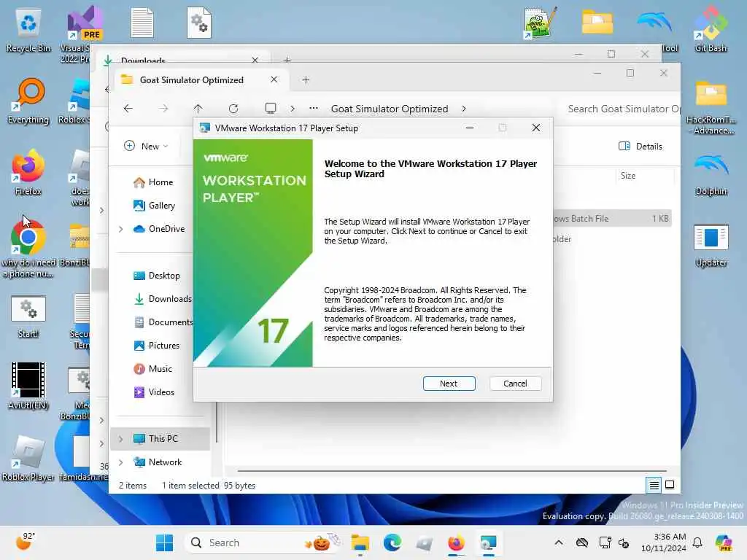This screenshot has width=747, height=560.
Task: Open the clock showing 3:36 AM
Action: pos(664,542)
